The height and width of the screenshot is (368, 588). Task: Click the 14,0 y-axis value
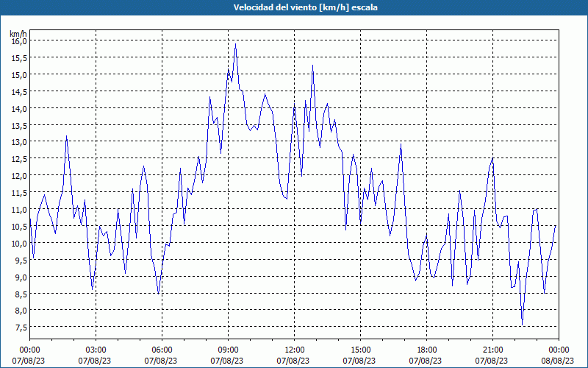click(x=19, y=108)
